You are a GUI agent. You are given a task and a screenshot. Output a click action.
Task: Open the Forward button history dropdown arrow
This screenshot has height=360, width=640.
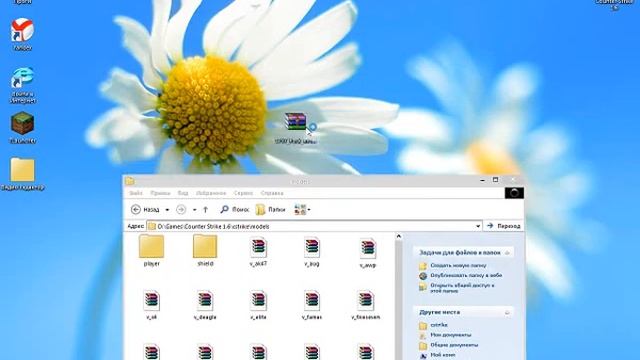coord(195,210)
